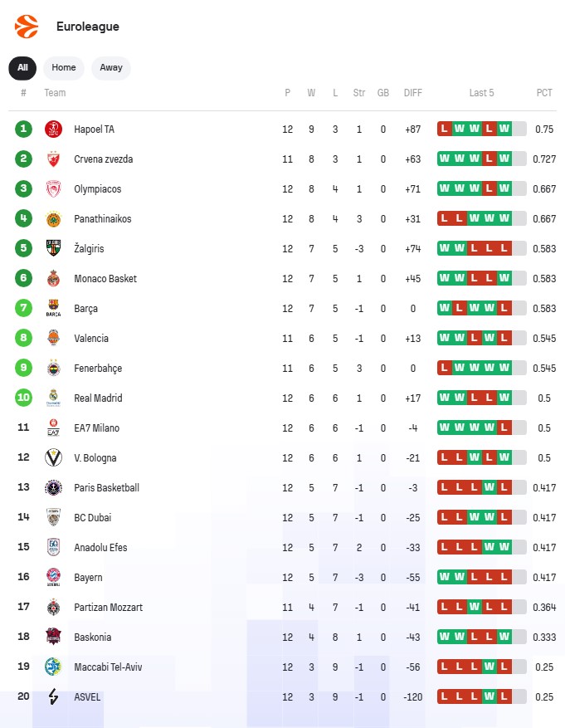Click the ASVEL team logo

(x=54, y=697)
